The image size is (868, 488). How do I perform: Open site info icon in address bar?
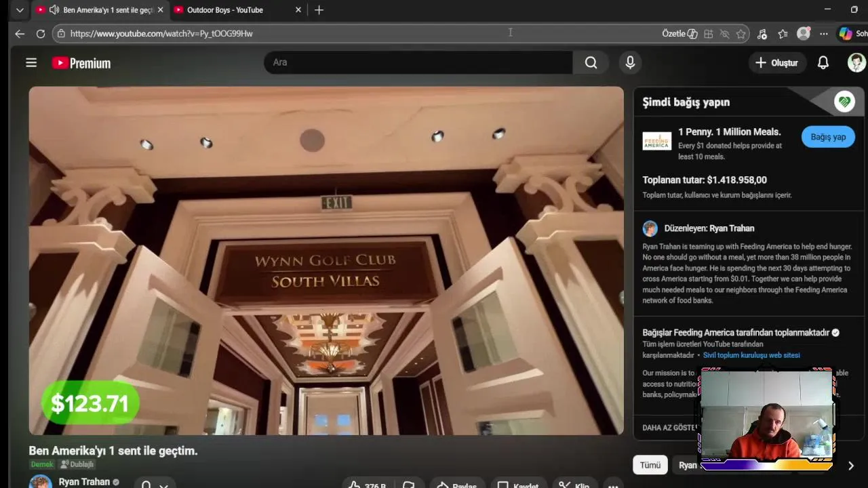(x=61, y=33)
